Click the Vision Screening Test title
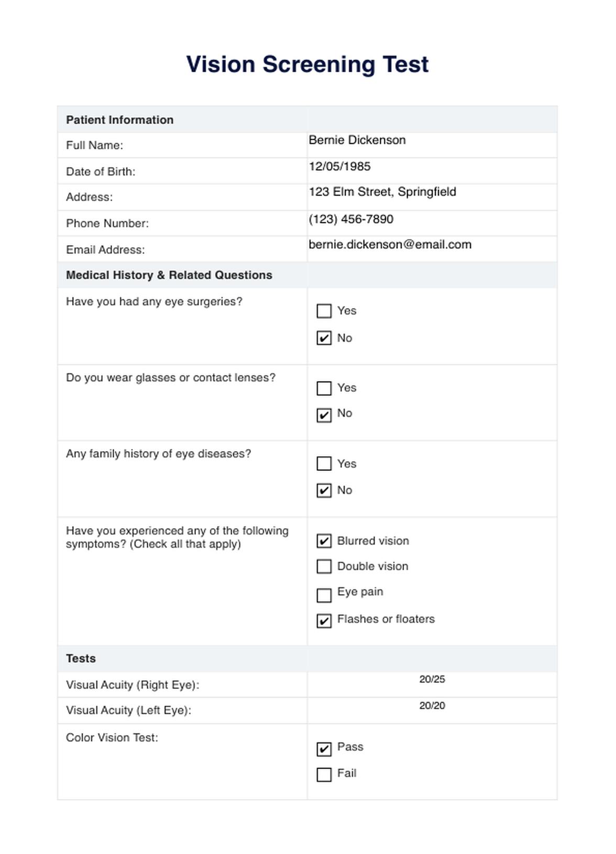616x854 pixels. click(x=307, y=64)
